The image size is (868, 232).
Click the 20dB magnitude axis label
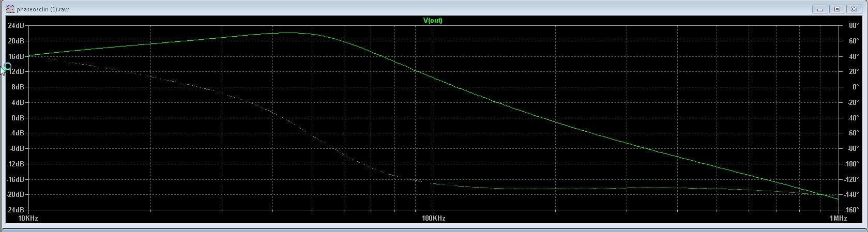coord(16,41)
